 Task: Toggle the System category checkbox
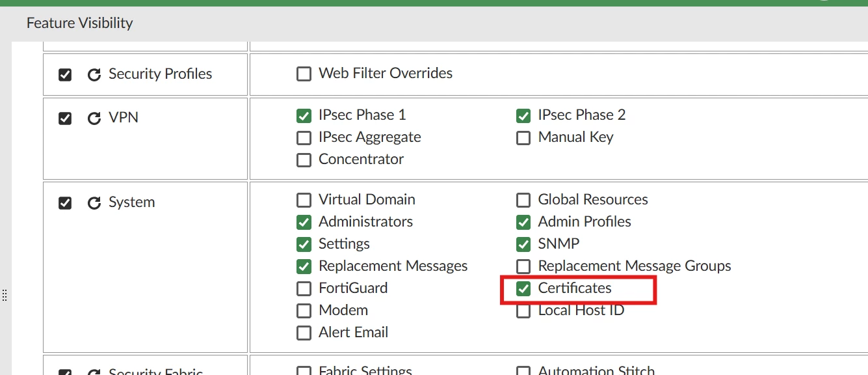[x=65, y=203]
